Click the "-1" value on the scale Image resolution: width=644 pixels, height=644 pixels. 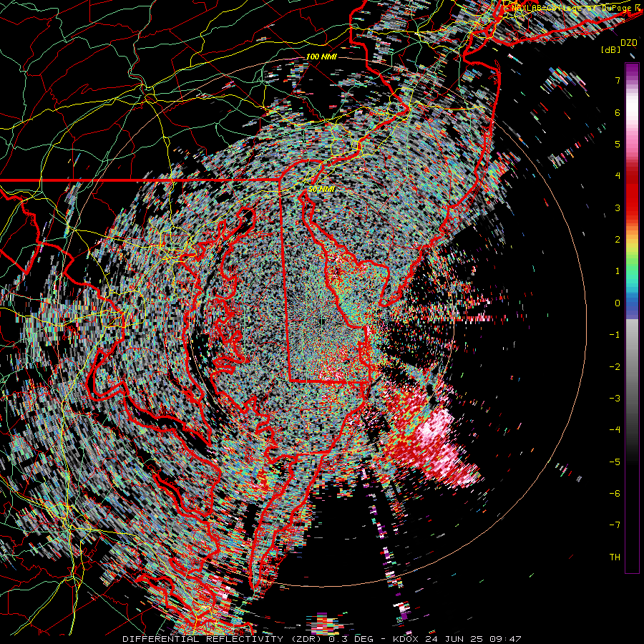click(x=615, y=335)
